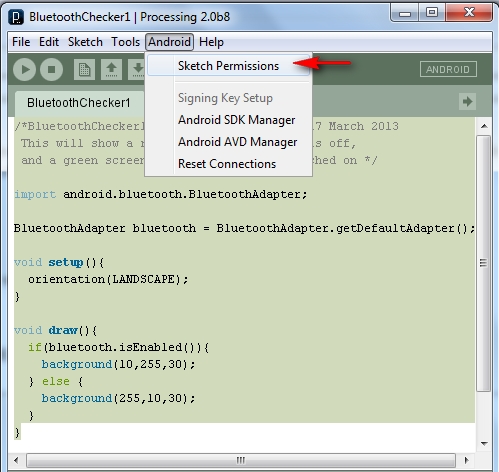Open the Edit menu

[x=49, y=42]
